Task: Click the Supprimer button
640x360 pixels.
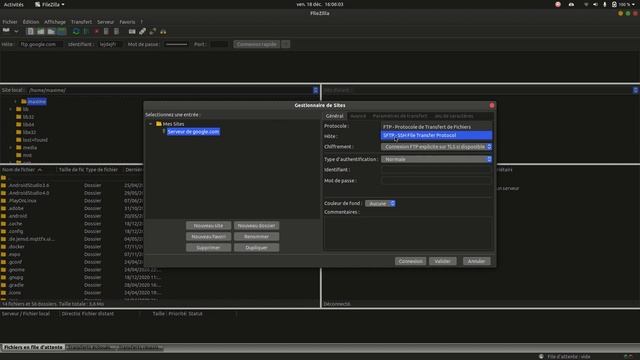Action: [208, 248]
